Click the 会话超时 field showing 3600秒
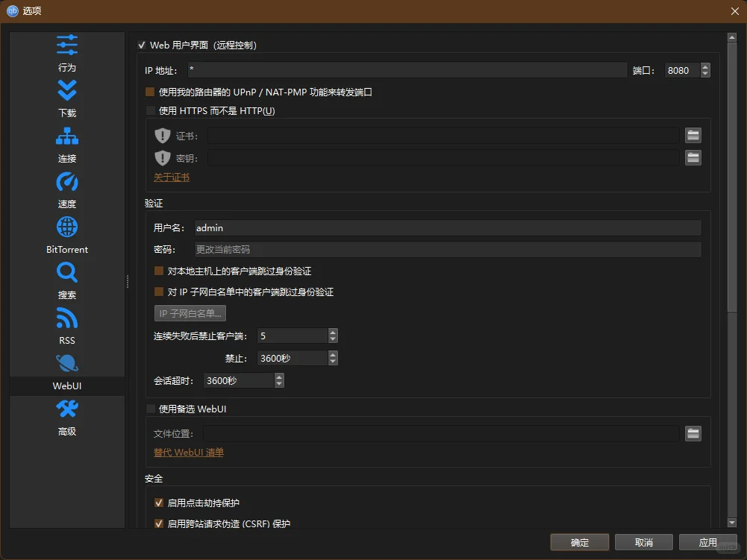The image size is (747, 560). (239, 380)
